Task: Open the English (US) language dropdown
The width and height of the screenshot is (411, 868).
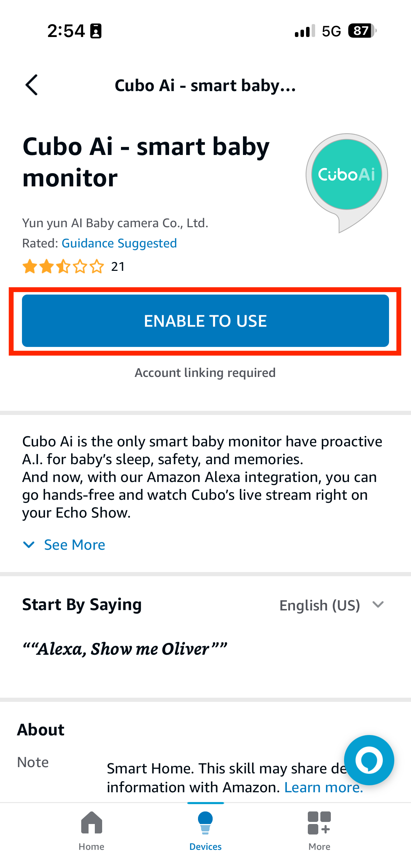Action: click(x=320, y=605)
